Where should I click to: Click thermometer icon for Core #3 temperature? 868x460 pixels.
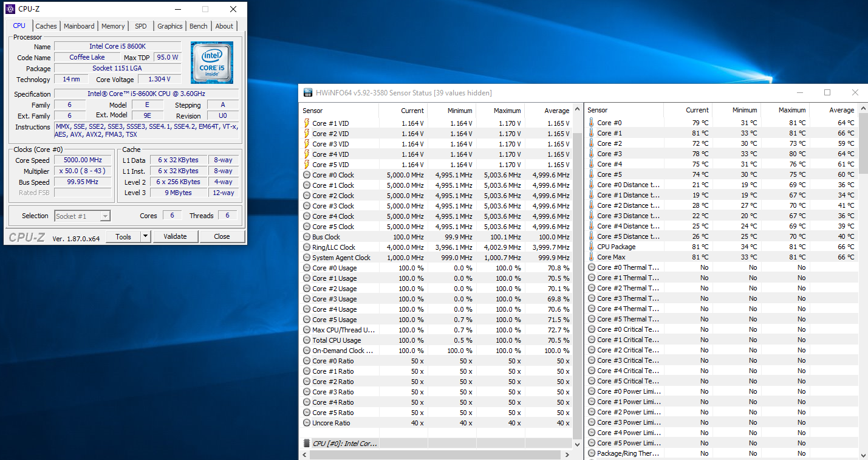coord(592,154)
